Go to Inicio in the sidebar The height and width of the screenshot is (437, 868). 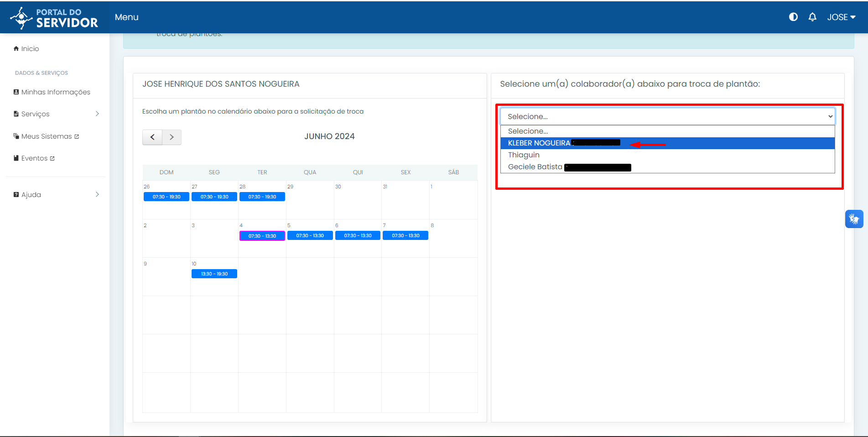(x=26, y=48)
